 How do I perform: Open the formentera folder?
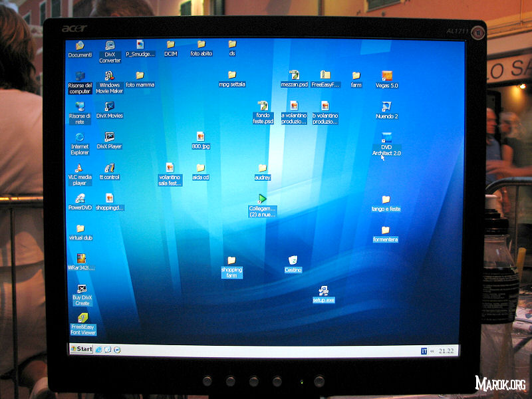point(386,235)
